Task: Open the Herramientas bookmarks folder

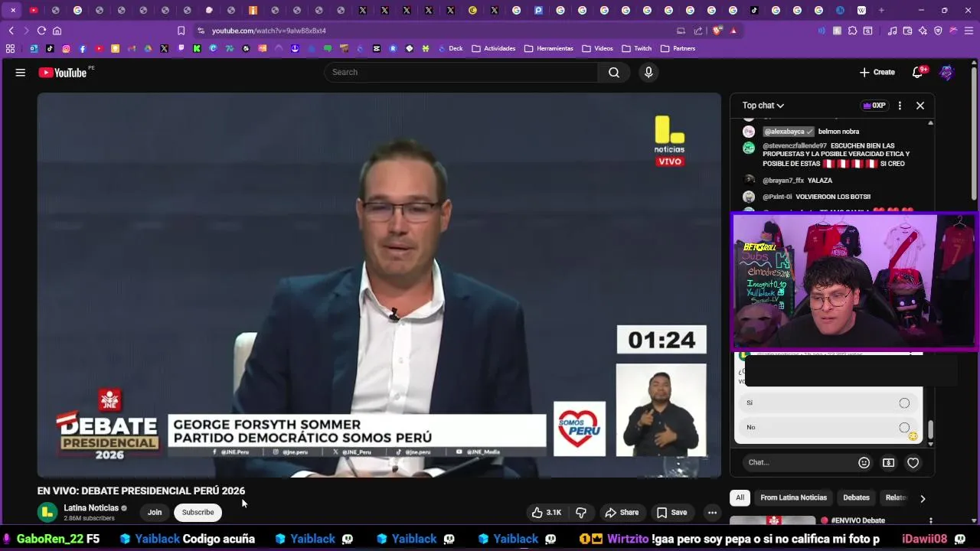Action: (549, 48)
